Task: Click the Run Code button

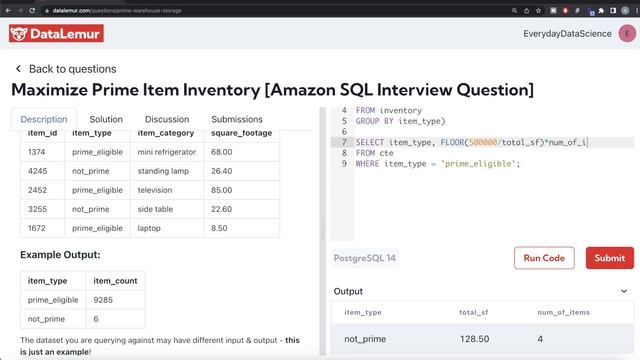Action: (544, 258)
